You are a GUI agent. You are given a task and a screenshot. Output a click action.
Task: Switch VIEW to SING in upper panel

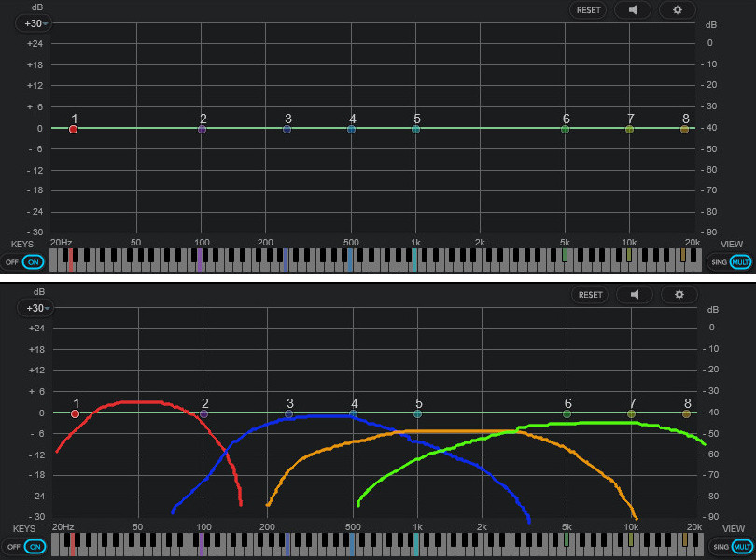pos(718,262)
